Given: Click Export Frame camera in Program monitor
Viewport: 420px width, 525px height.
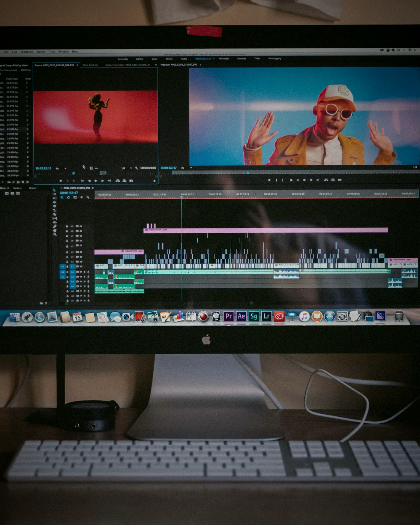Looking at the screenshot, I should (x=340, y=180).
